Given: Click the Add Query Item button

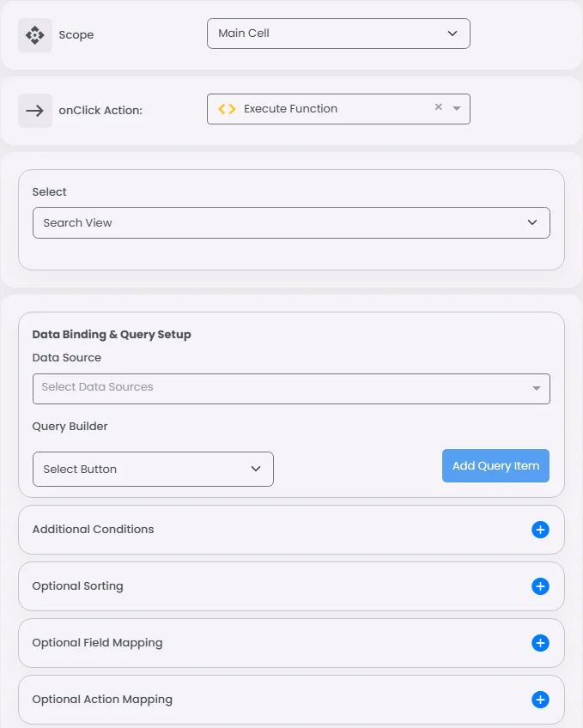Looking at the screenshot, I should click(x=495, y=465).
